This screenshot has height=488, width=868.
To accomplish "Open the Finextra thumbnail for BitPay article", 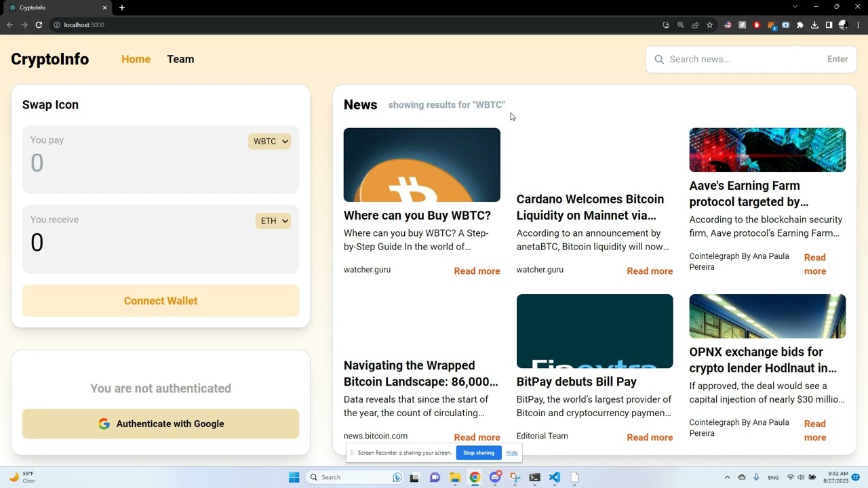I will [595, 331].
